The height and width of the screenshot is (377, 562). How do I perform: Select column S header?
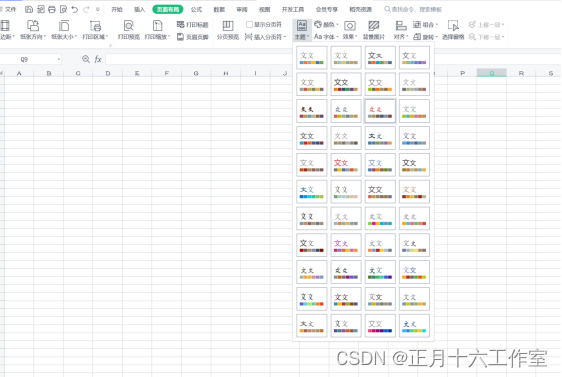551,73
